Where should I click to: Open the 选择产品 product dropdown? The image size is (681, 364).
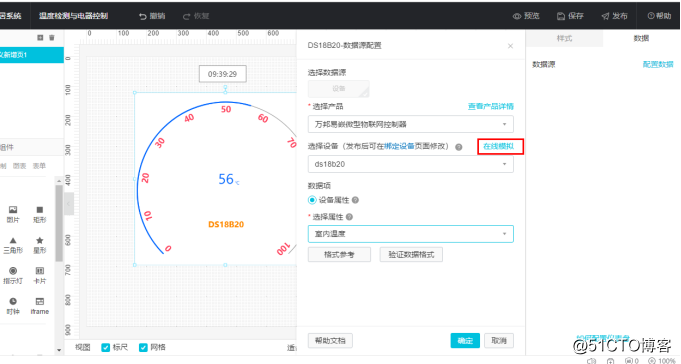point(410,124)
